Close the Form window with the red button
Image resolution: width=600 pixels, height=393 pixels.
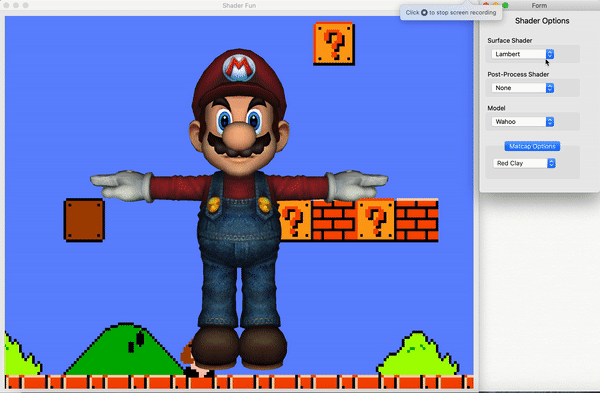coord(486,5)
